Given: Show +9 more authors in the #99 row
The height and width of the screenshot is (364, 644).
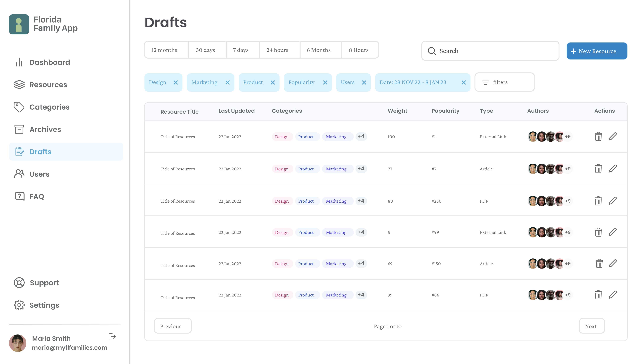Looking at the screenshot, I should point(568,232).
